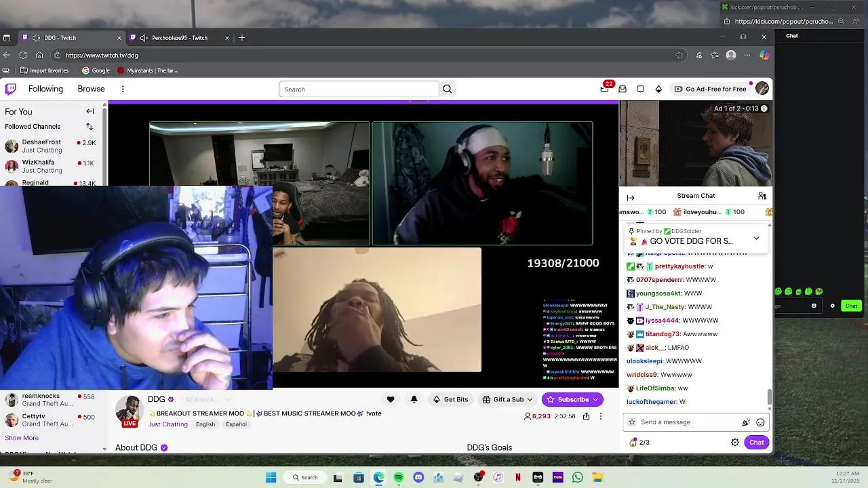Screen dimensions: 868x488
Task: Refresh the Edge browser page
Action: coord(23,55)
